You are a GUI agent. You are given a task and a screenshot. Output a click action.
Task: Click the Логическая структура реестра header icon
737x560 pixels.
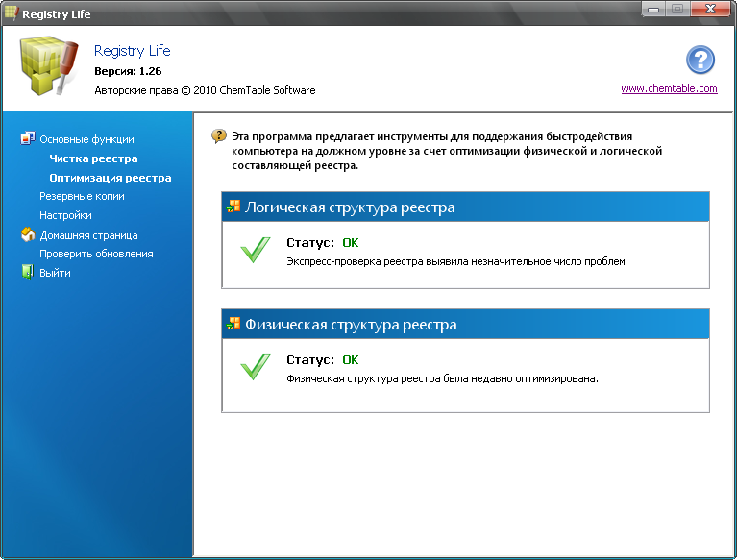(233, 206)
